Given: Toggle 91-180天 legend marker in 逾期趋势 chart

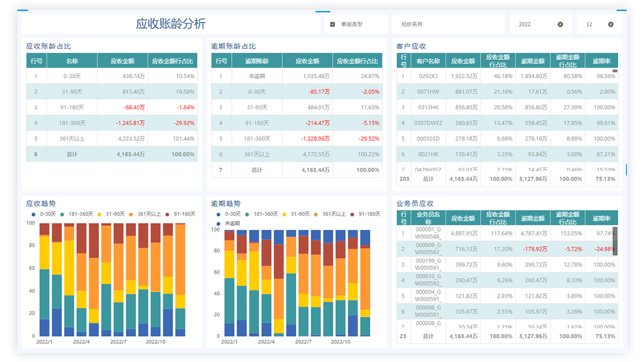Looking at the screenshot, I should point(352,214).
